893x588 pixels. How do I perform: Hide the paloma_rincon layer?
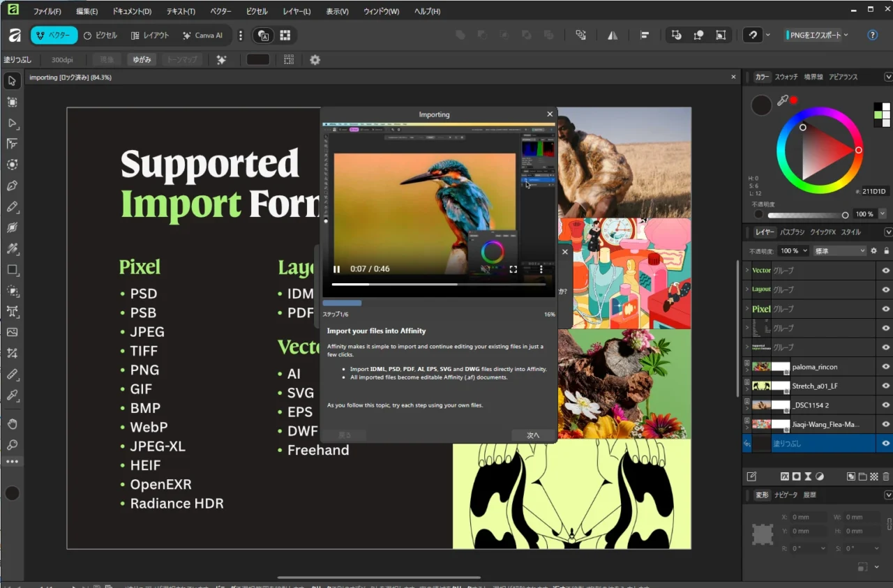click(x=885, y=366)
